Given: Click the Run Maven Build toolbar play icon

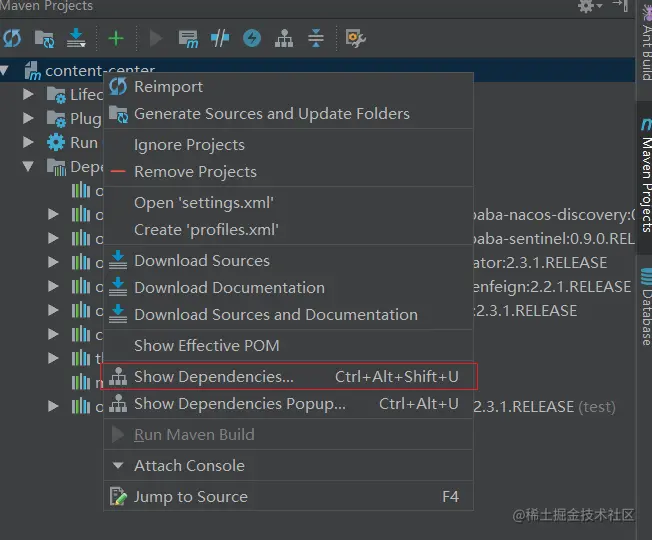Looking at the screenshot, I should point(156,39).
